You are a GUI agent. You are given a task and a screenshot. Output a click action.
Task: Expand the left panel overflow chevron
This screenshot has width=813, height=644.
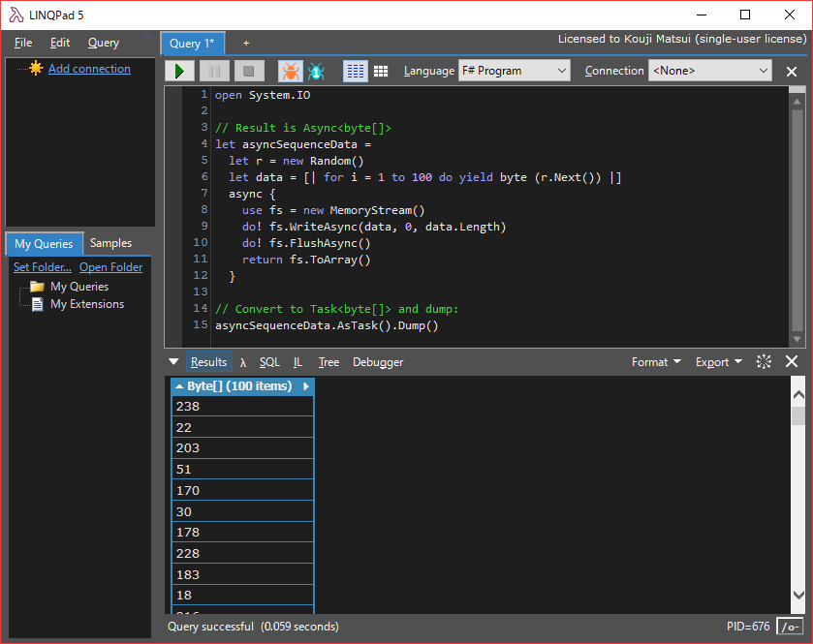(x=148, y=36)
